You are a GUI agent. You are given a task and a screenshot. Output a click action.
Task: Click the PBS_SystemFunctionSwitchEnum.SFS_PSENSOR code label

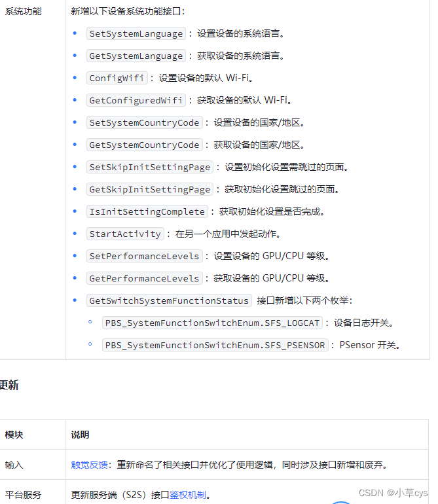coord(215,345)
